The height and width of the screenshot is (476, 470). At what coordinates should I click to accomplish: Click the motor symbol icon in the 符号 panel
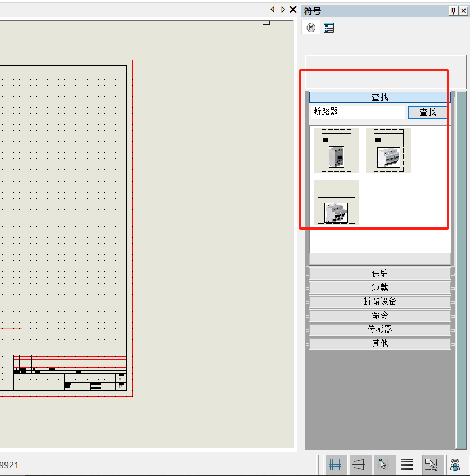coord(311,28)
